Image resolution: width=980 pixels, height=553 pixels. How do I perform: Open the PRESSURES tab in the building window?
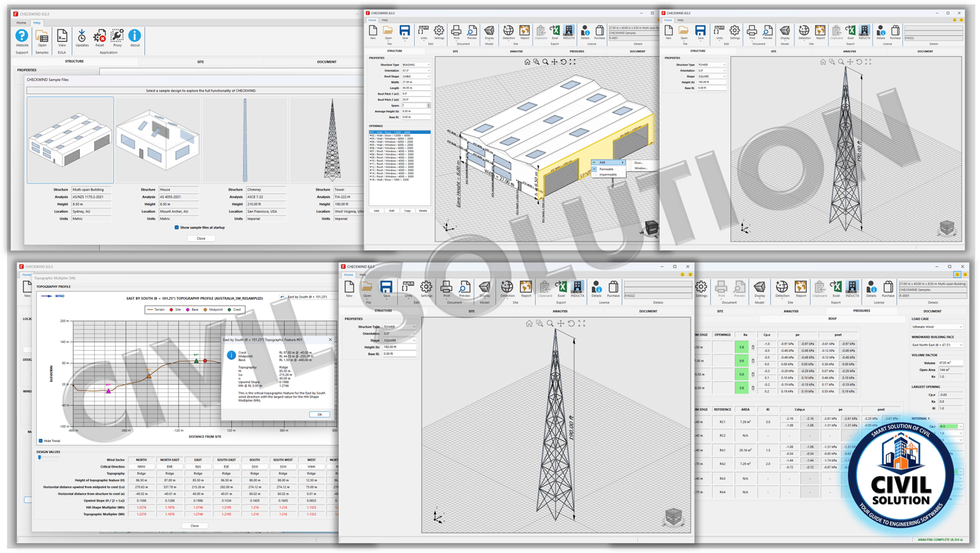point(577,51)
